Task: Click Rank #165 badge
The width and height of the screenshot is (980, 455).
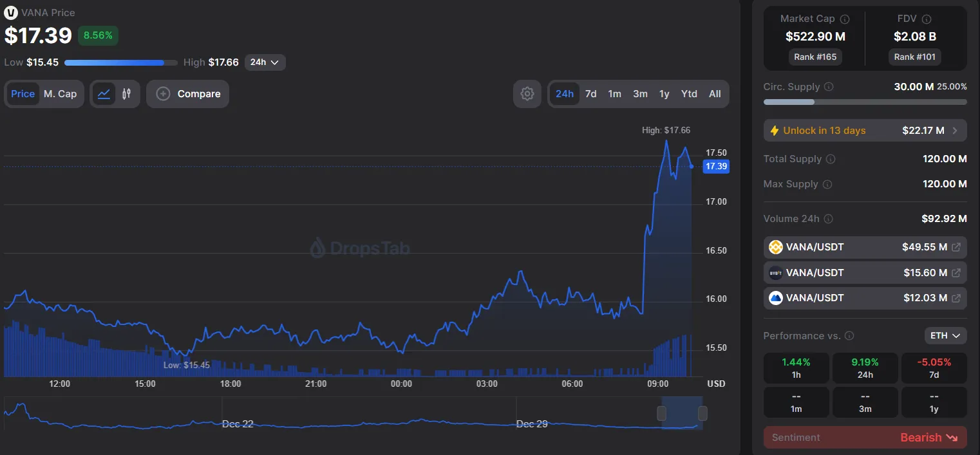Action: (x=815, y=57)
